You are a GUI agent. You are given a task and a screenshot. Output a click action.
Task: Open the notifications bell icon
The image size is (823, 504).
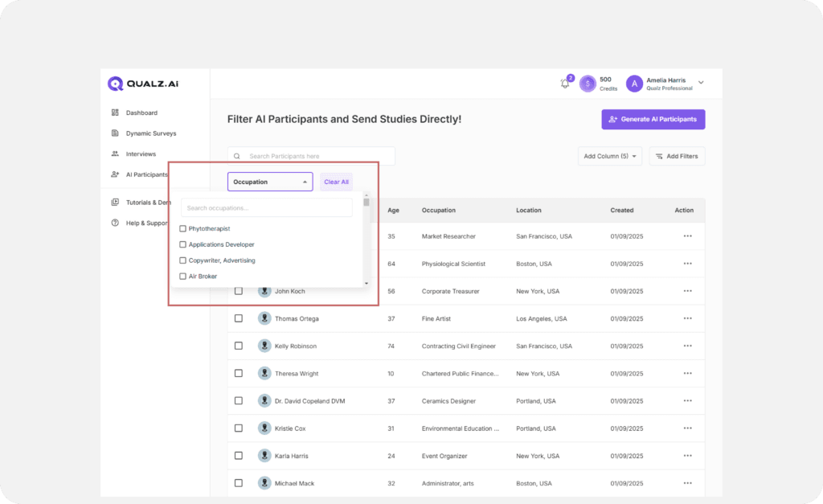coord(565,84)
